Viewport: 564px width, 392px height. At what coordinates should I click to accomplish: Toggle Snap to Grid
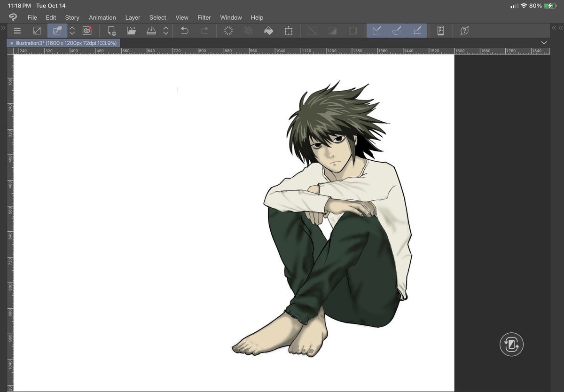[417, 31]
